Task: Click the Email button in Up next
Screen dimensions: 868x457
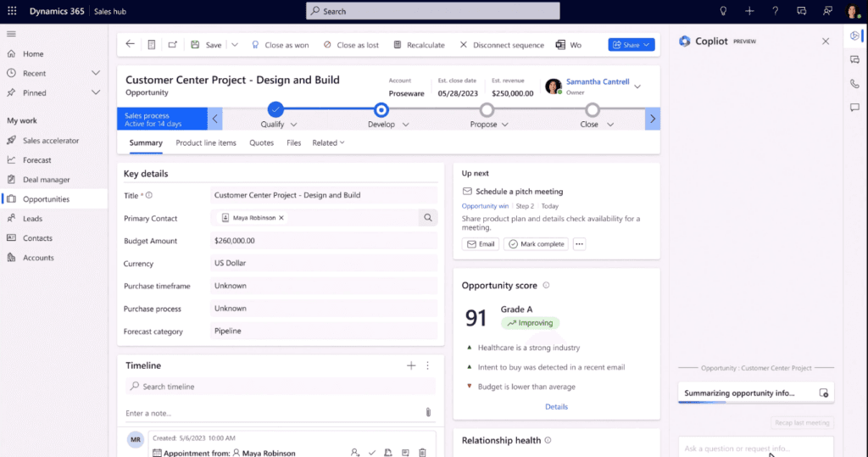Action: [x=481, y=244]
